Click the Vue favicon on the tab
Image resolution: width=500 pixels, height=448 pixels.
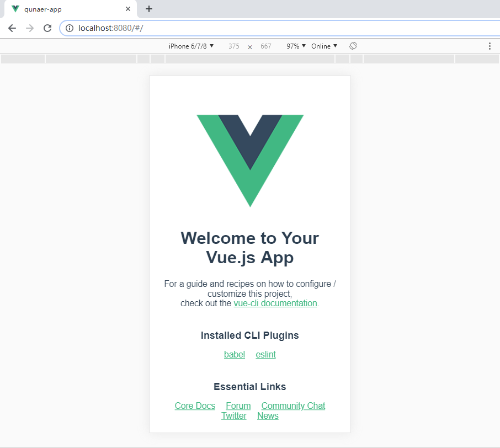point(15,9)
